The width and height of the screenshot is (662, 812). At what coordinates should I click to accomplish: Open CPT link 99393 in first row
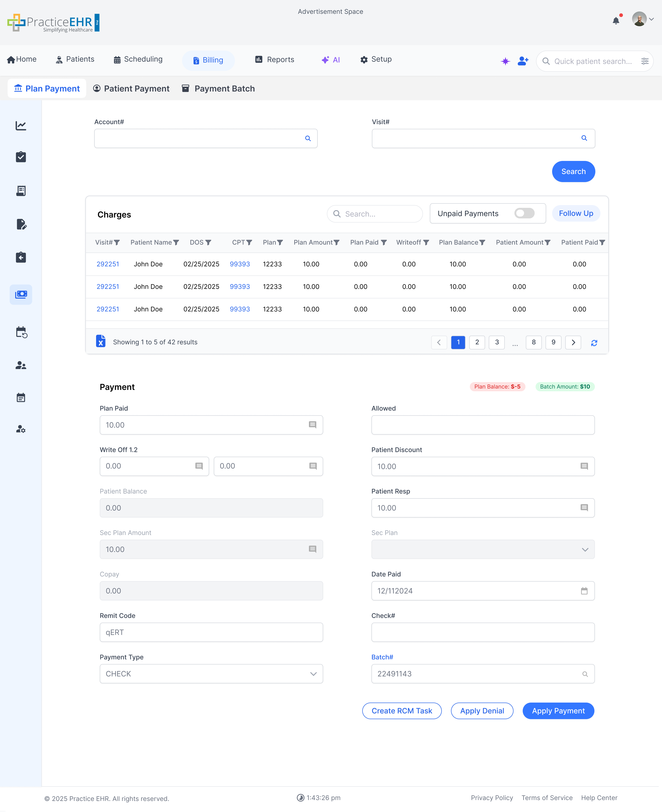pyautogui.click(x=240, y=264)
